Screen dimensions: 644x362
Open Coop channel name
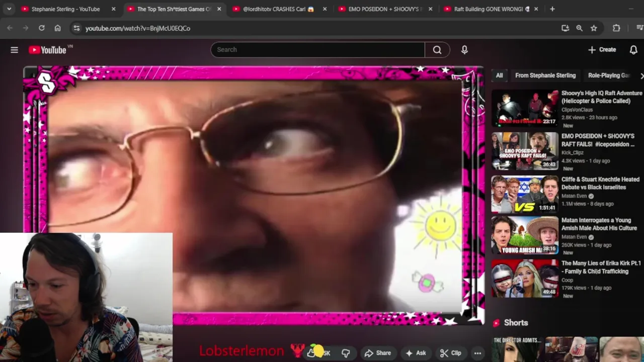point(567,281)
